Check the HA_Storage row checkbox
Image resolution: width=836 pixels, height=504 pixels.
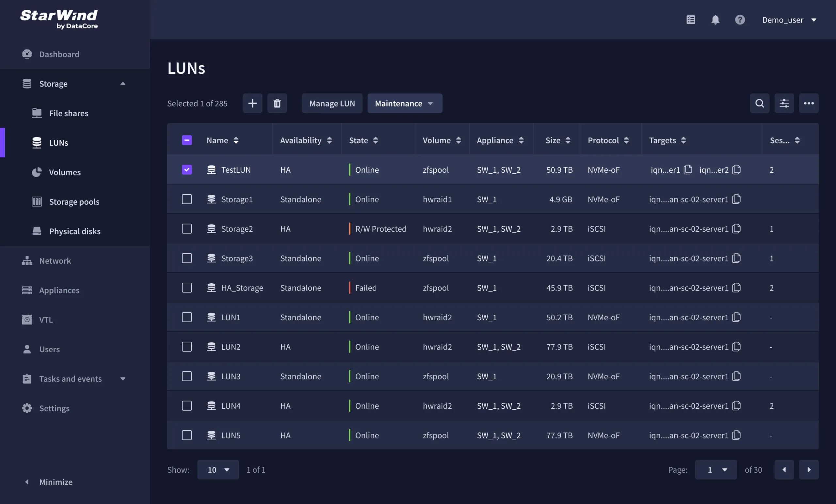pos(186,288)
